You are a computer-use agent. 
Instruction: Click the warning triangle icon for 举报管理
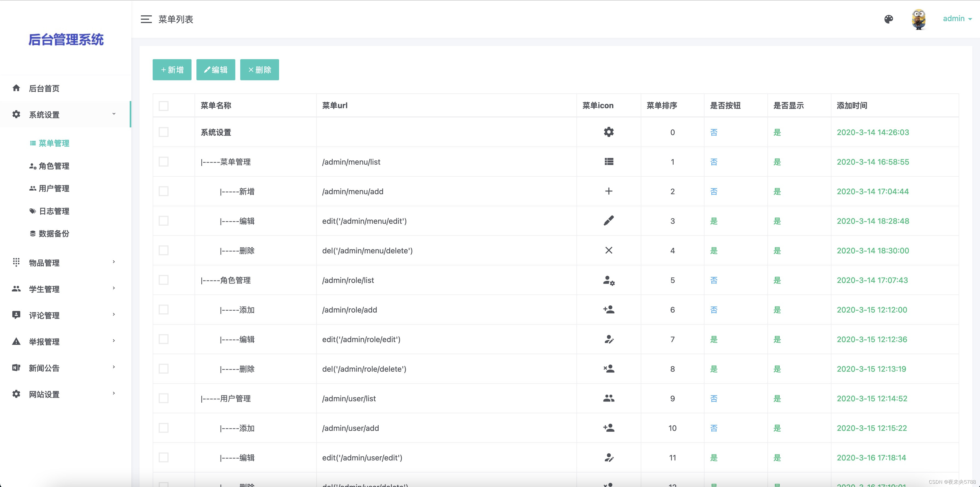[16, 342]
